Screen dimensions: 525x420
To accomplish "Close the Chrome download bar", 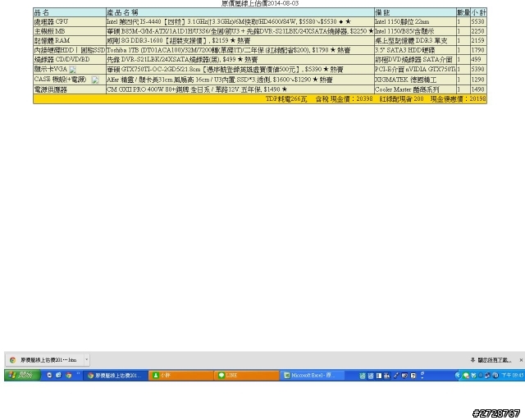I will [x=521, y=360].
